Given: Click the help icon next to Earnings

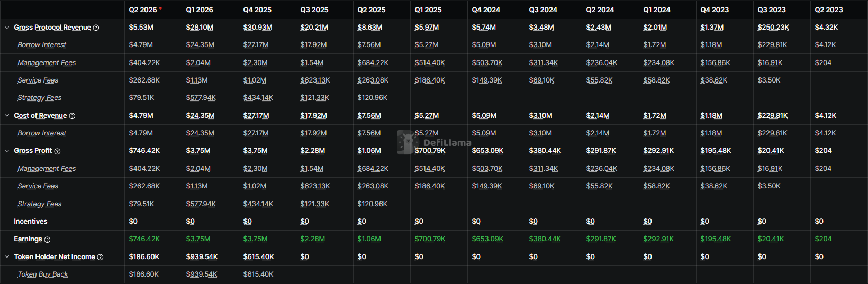Looking at the screenshot, I should click(47, 240).
